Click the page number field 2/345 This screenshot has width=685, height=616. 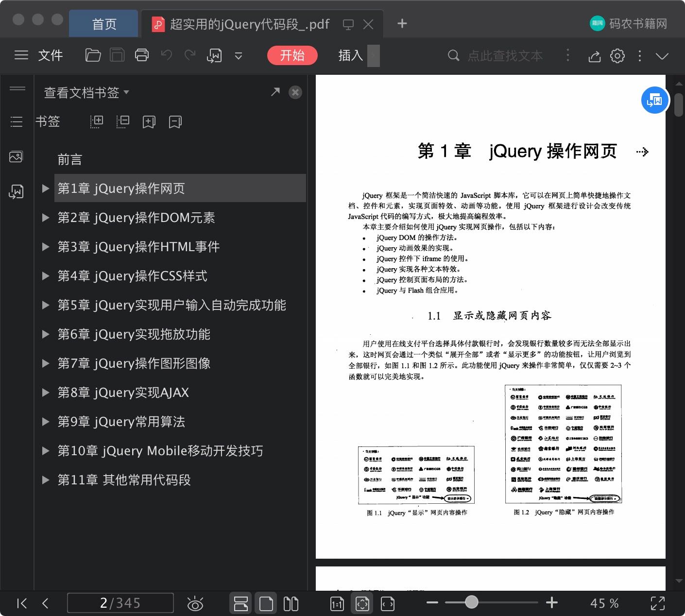pyautogui.click(x=120, y=603)
